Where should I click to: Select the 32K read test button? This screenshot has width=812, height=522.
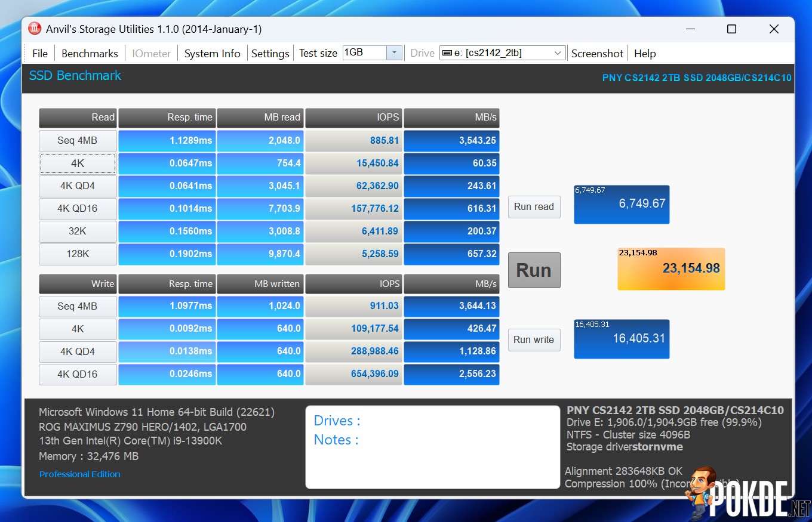pyautogui.click(x=78, y=231)
